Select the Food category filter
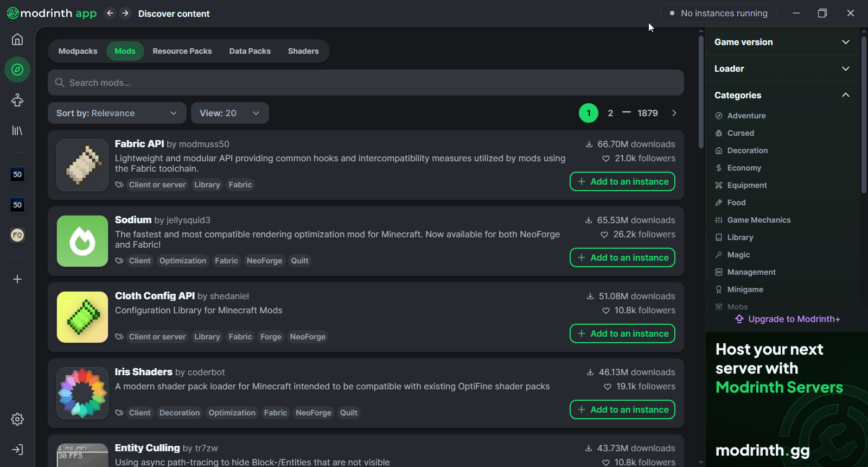 730,203
